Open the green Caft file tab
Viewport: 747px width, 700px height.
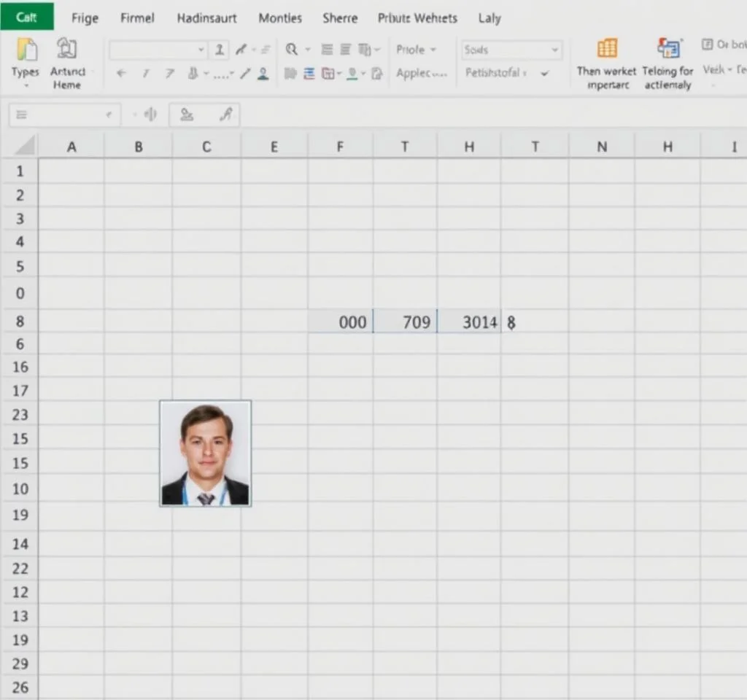(x=27, y=17)
